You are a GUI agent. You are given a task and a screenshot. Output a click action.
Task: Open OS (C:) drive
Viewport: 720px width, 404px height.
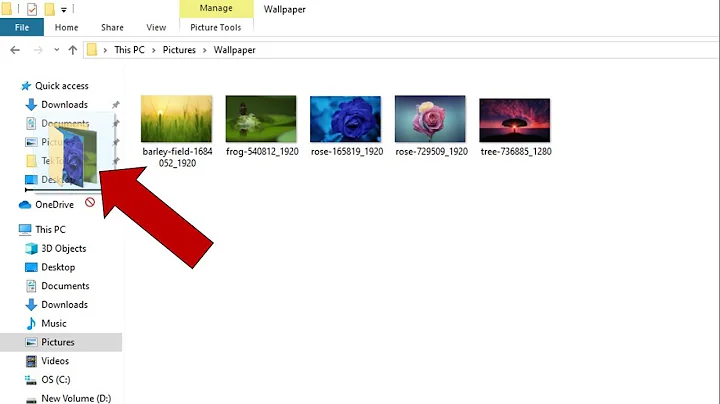coord(56,380)
